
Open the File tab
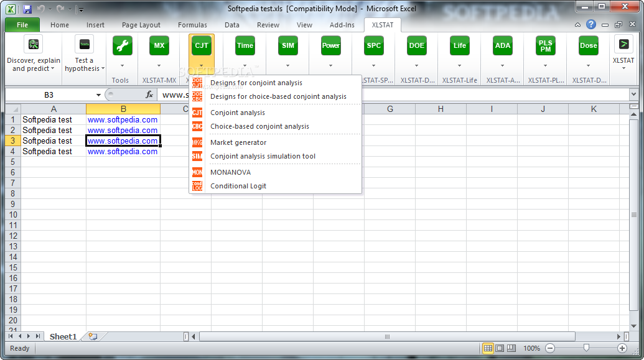[22, 25]
